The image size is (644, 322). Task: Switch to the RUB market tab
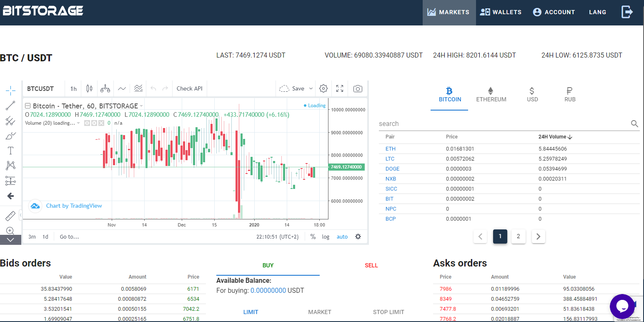[x=570, y=95]
